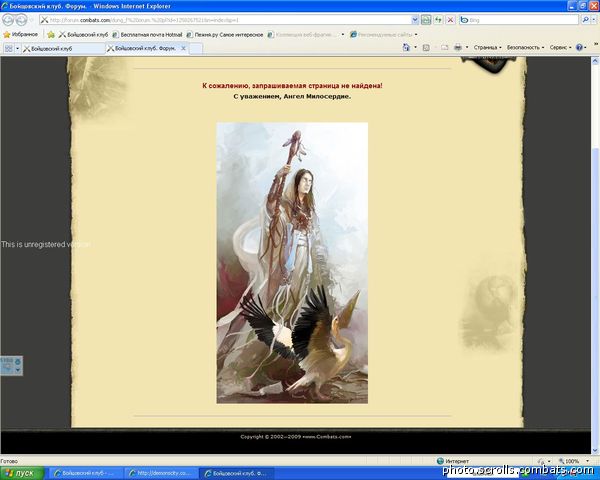The width and height of the screenshot is (600, 480).
Task: Open the Home button dropdown arrow
Action: click(416, 47)
